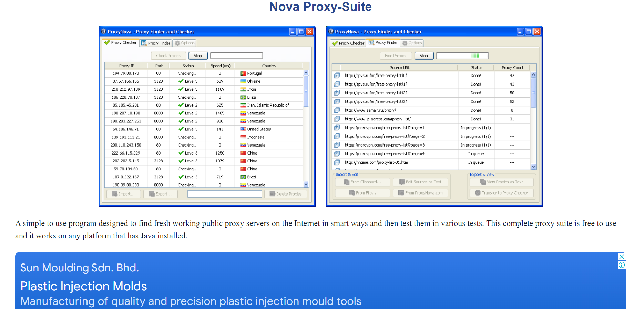Click the green checkmark in row 37.57.166.156

pos(181,81)
